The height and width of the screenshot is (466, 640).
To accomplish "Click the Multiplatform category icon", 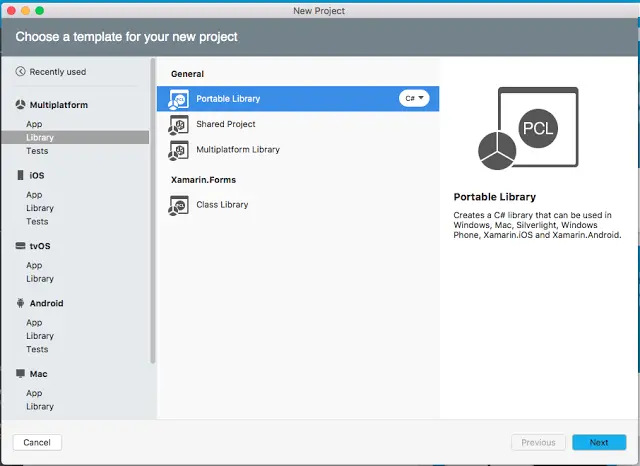I will coord(20,104).
